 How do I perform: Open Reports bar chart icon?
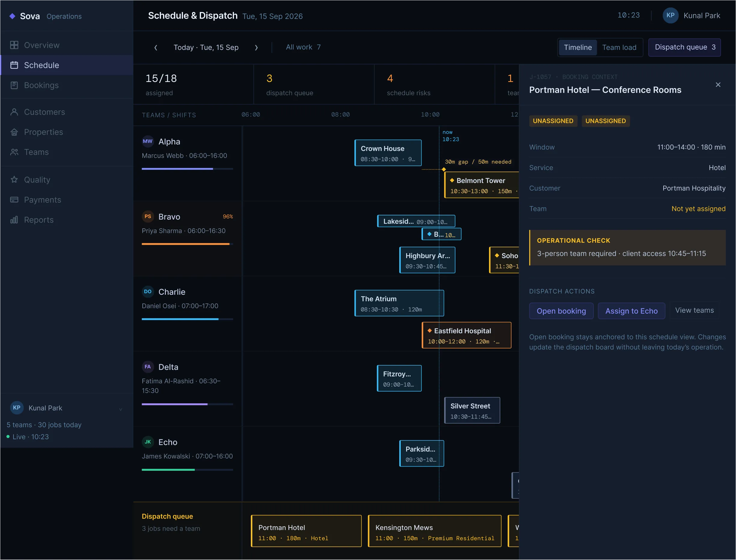[x=14, y=220]
